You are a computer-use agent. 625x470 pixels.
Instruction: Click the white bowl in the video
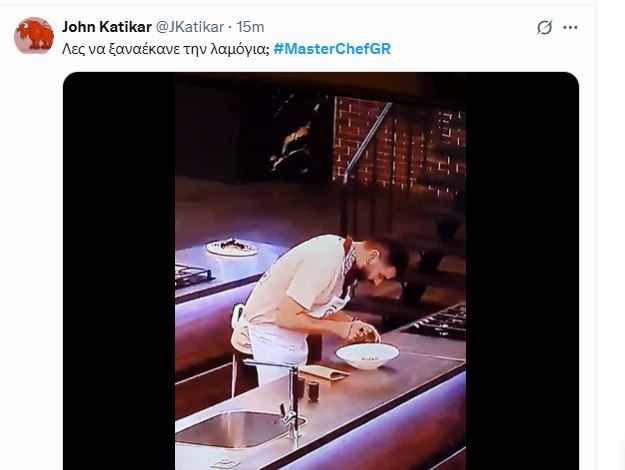[x=367, y=355]
